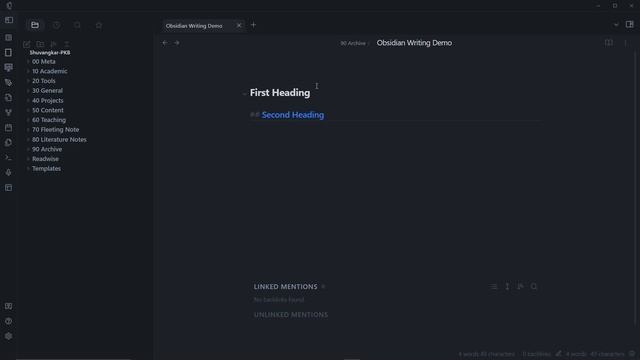Click the backlinks count in status bar
640x360 pixels.
tap(536, 354)
